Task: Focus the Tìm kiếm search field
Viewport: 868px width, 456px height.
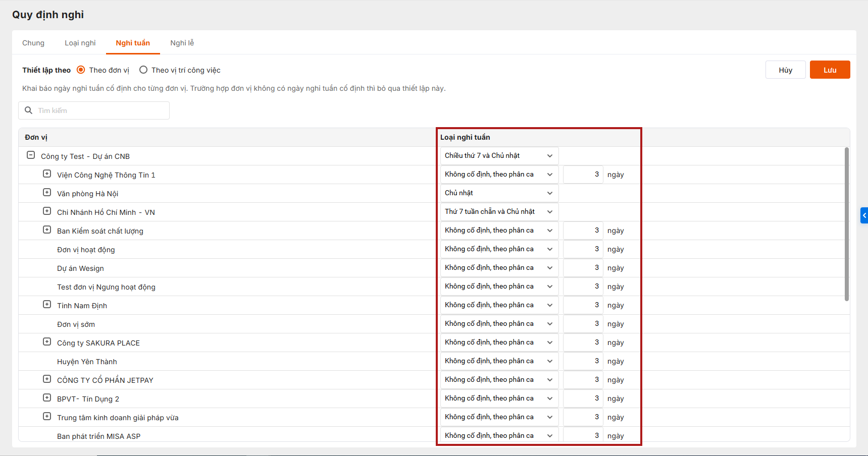Action: 94,110
